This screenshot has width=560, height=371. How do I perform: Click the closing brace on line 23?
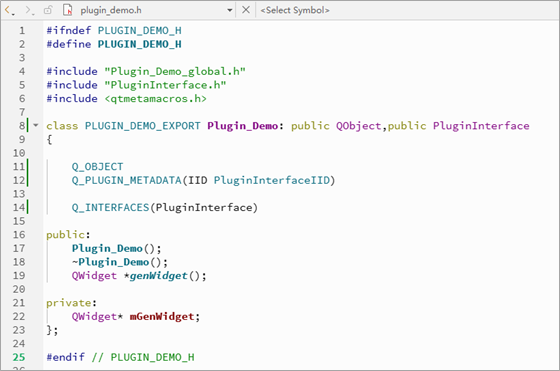(x=49, y=330)
